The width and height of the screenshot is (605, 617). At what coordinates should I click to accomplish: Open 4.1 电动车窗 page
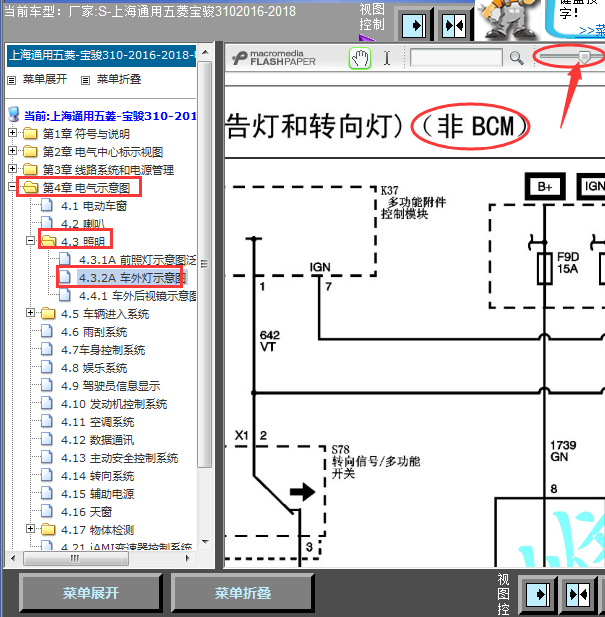point(94,206)
